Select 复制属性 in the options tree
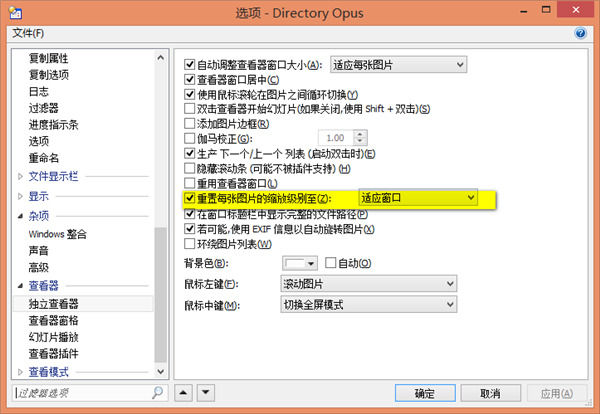Screen dimensions: 600x414 pos(49,58)
